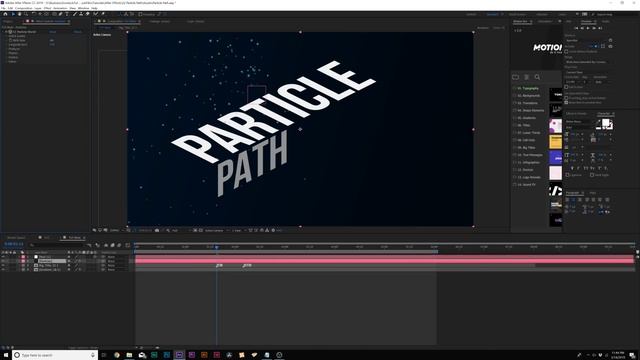
Task: Click the After Effects taskbar icon
Action: 179,355
